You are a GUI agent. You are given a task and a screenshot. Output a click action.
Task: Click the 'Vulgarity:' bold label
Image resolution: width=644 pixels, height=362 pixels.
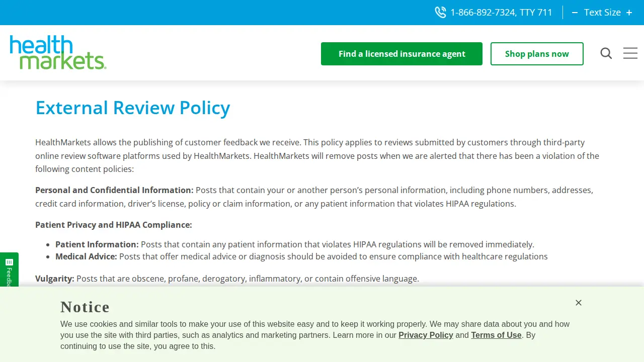click(x=55, y=279)
